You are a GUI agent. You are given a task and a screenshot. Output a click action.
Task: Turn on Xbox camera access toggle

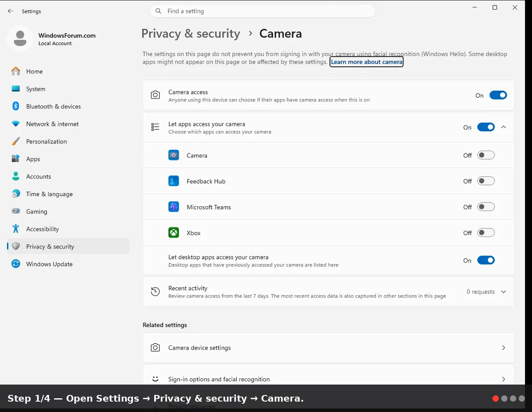[x=486, y=232]
